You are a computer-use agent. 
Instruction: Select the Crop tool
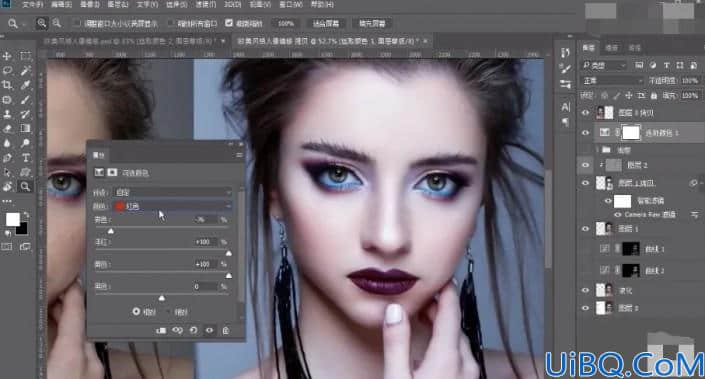click(7, 85)
